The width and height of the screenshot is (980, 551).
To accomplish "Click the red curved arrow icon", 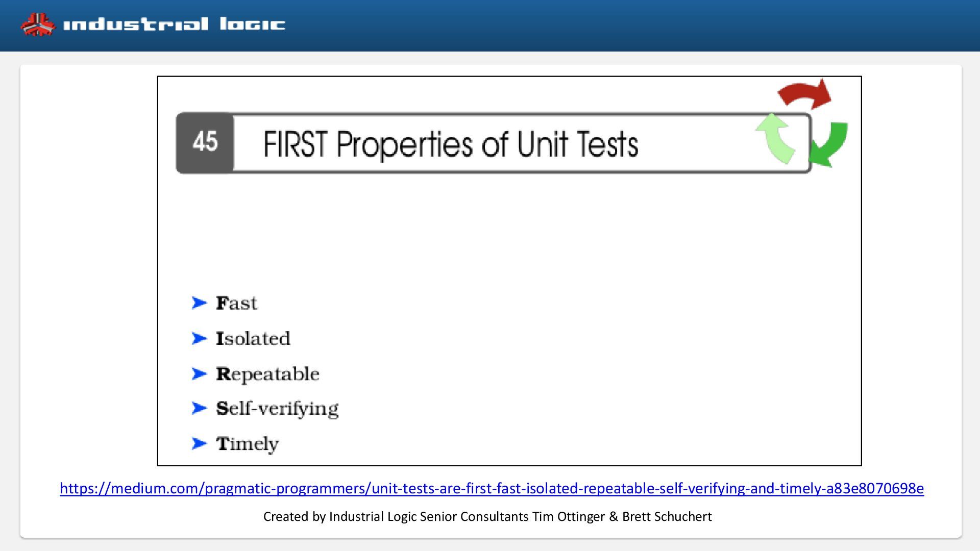I will coord(805,94).
